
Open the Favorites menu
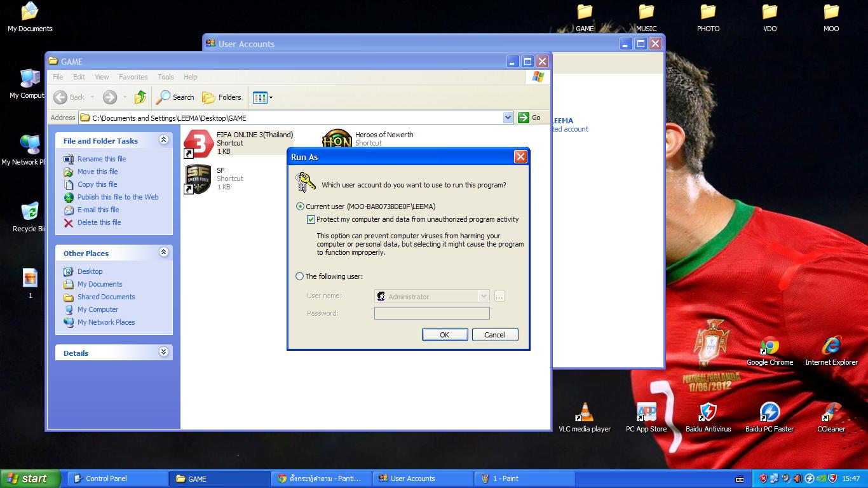click(x=133, y=77)
